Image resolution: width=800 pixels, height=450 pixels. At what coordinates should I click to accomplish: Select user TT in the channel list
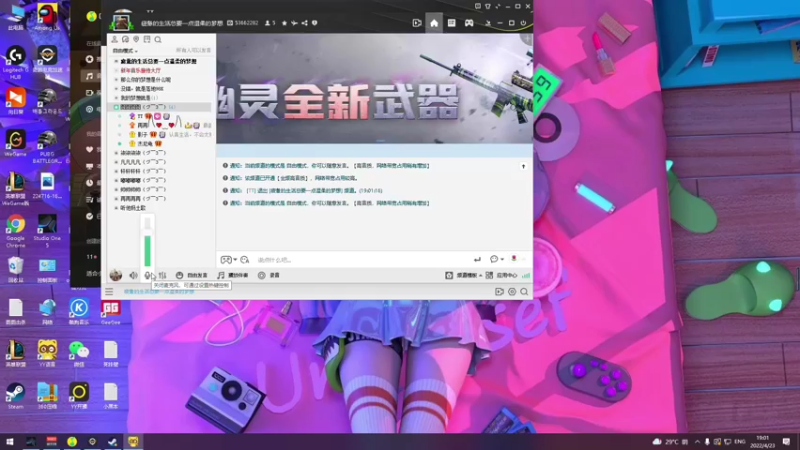click(140, 116)
